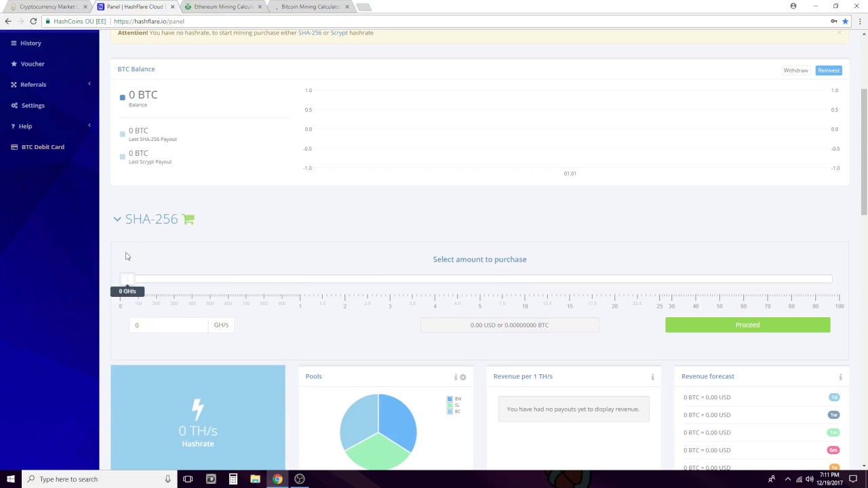The image size is (868, 488).
Task: Open File Explorer from the taskbar
Action: (x=255, y=479)
